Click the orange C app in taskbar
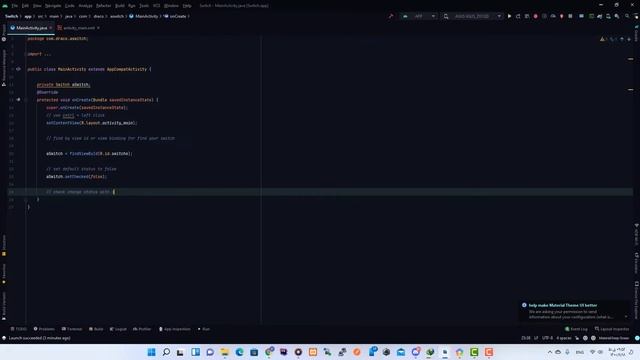The image size is (640, 360). tap(489, 352)
